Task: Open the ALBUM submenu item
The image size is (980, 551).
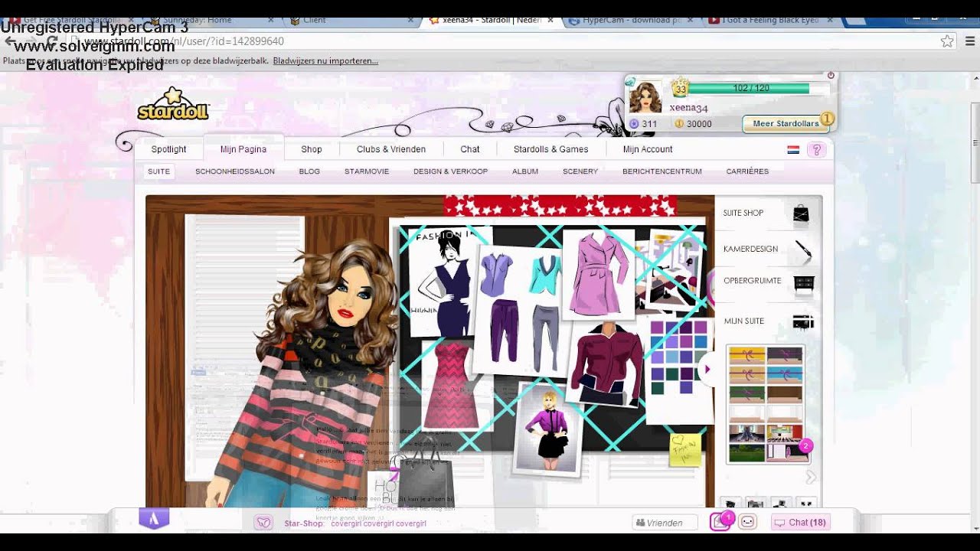Action: tap(525, 171)
